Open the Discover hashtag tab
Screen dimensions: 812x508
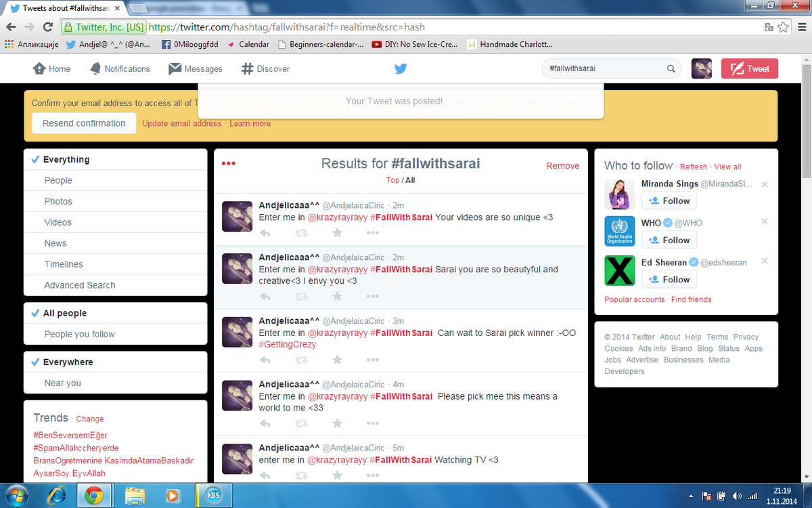265,68
